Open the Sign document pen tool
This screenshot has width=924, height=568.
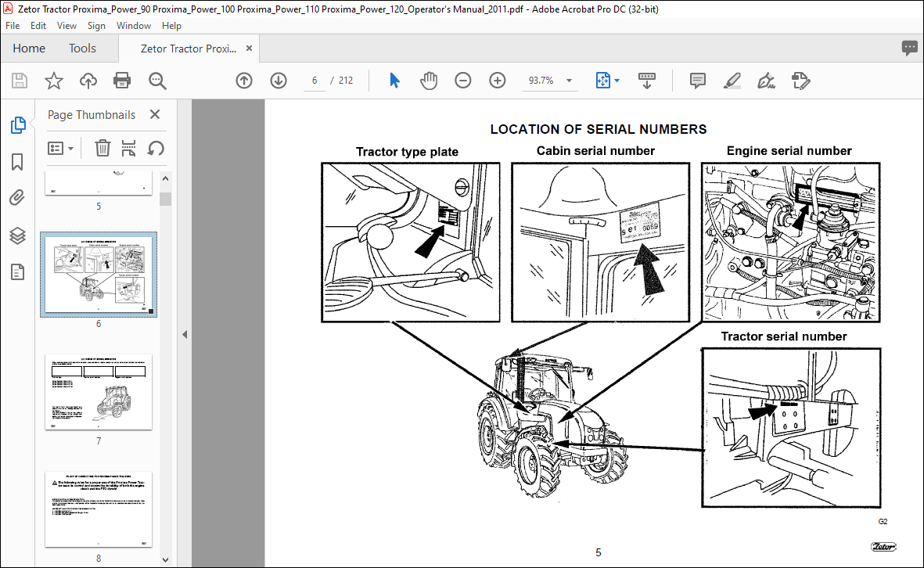point(766,81)
